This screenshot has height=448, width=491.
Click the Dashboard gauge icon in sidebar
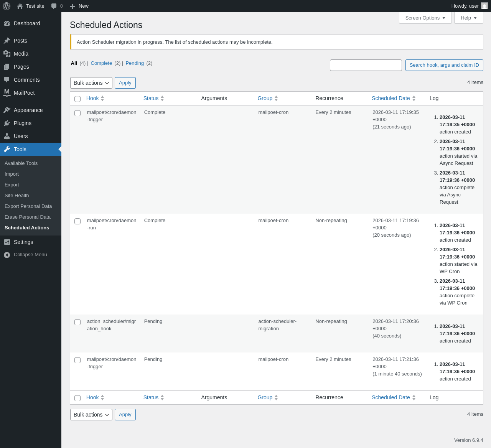7,23
